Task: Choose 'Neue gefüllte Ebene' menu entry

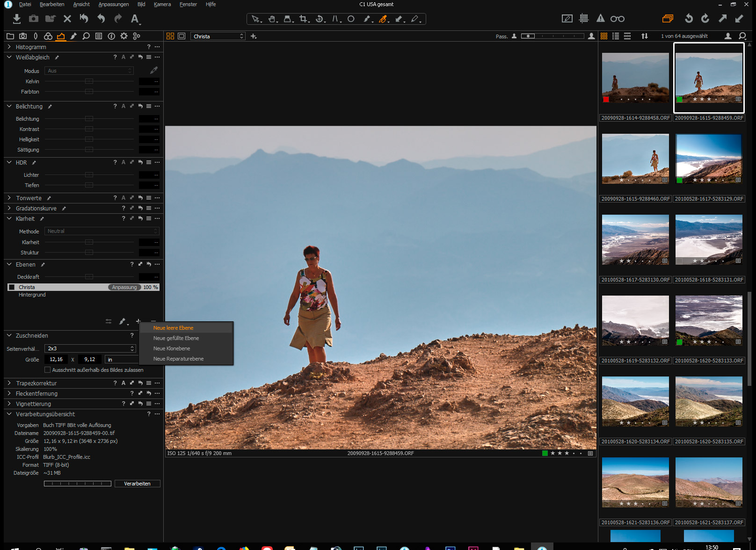Action: (x=186, y=338)
